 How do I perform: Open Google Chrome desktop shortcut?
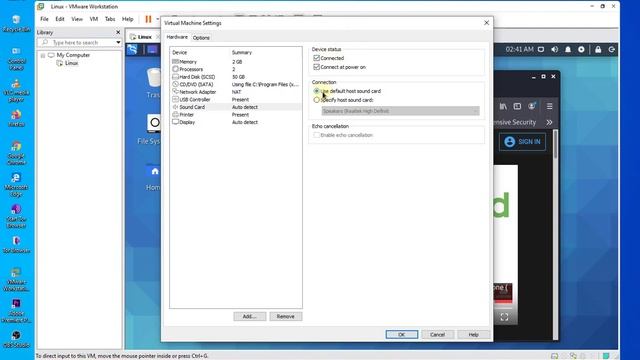pos(16,152)
